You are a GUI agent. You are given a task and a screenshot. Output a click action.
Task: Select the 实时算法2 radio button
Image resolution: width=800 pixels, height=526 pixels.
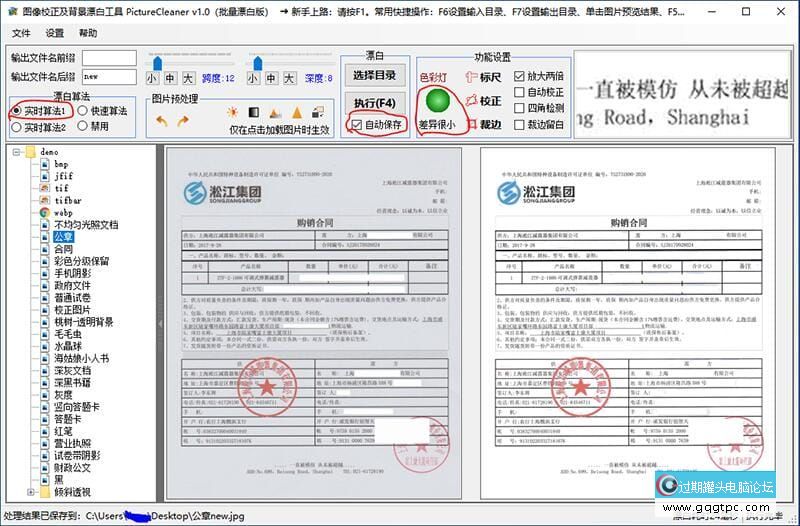coord(17,127)
